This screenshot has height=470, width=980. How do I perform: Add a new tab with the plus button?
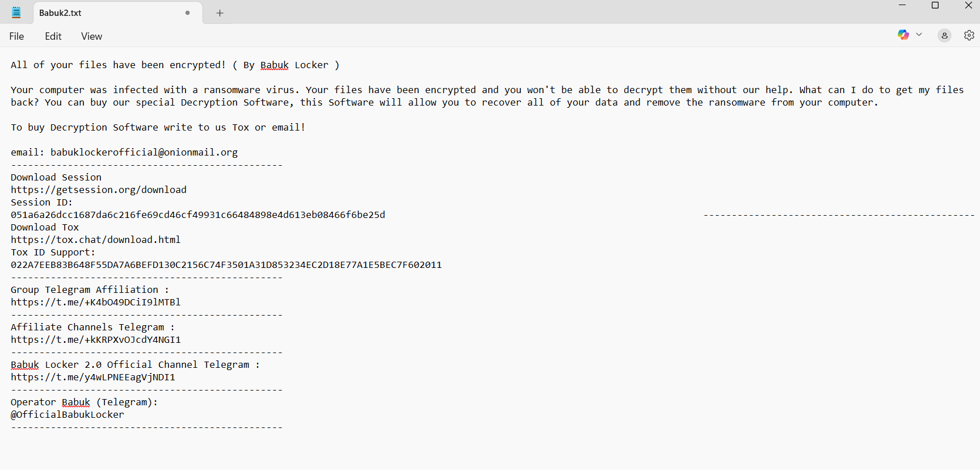[220, 13]
